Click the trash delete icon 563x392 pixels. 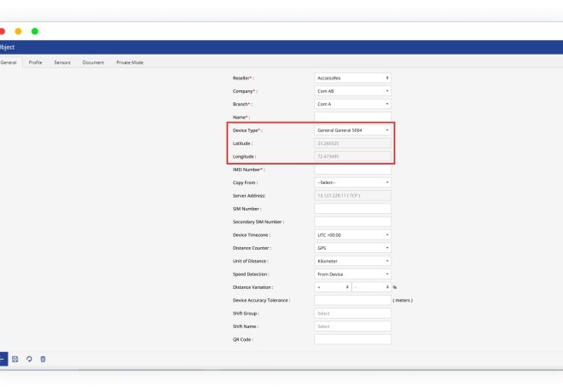point(43,359)
